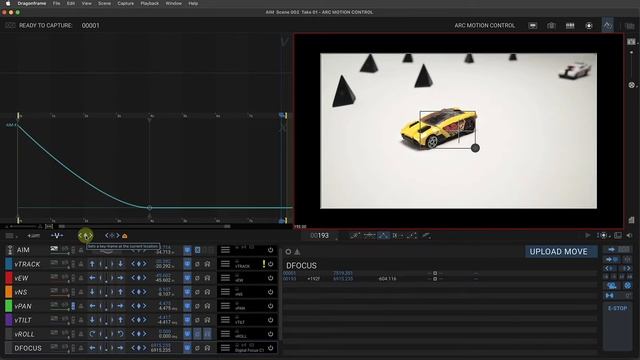
Task: Click the vector V mode button in toolbar
Action: (57, 236)
